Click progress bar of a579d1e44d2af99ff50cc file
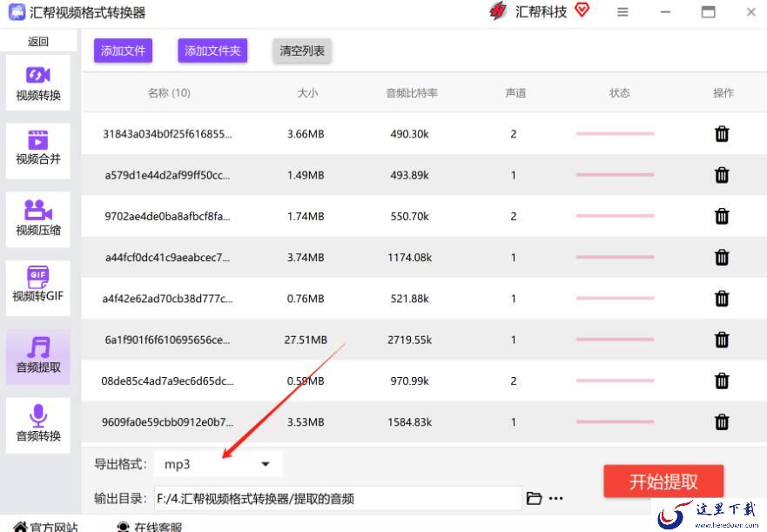The height and width of the screenshot is (532, 767). pyautogui.click(x=615, y=175)
